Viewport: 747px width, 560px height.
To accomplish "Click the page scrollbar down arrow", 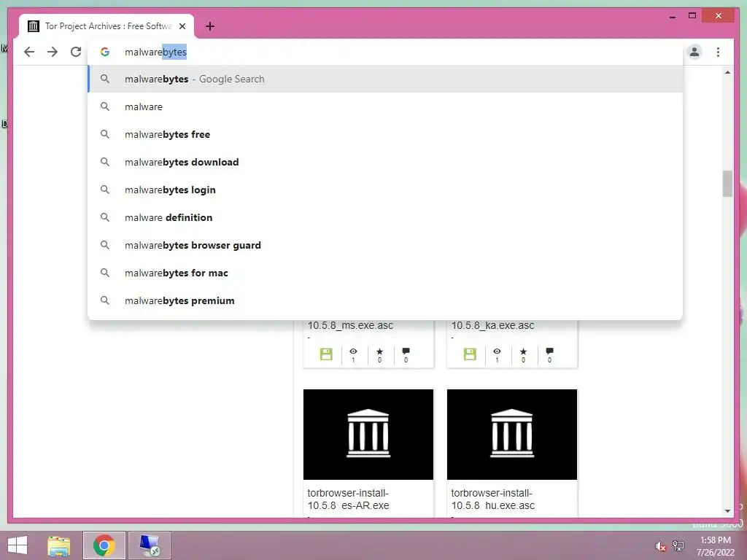I will 727,511.
